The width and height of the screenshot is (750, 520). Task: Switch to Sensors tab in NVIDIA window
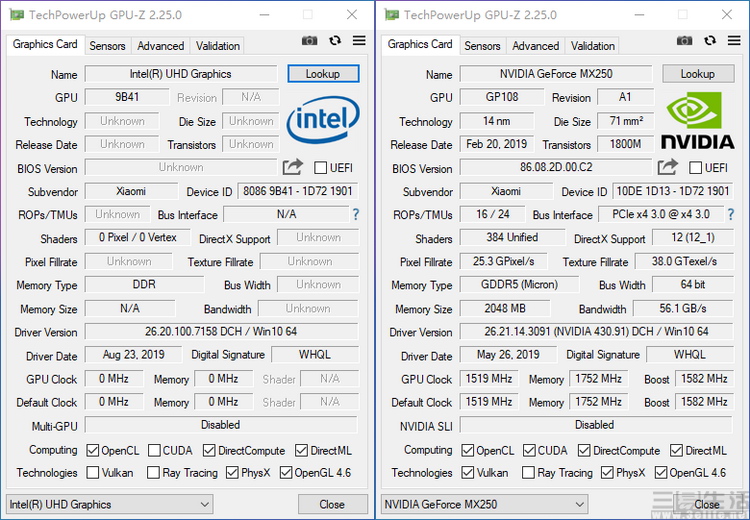[x=482, y=46]
